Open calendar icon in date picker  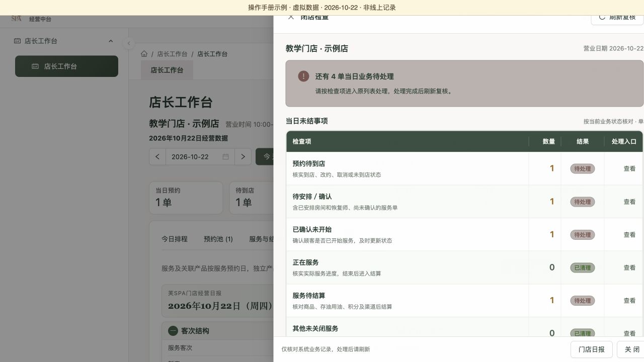pos(226,157)
